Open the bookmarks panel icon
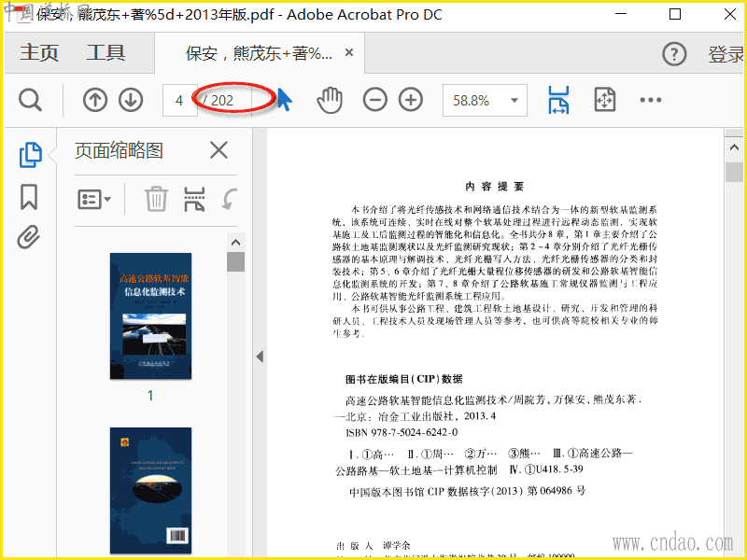The image size is (747, 560). point(29,197)
